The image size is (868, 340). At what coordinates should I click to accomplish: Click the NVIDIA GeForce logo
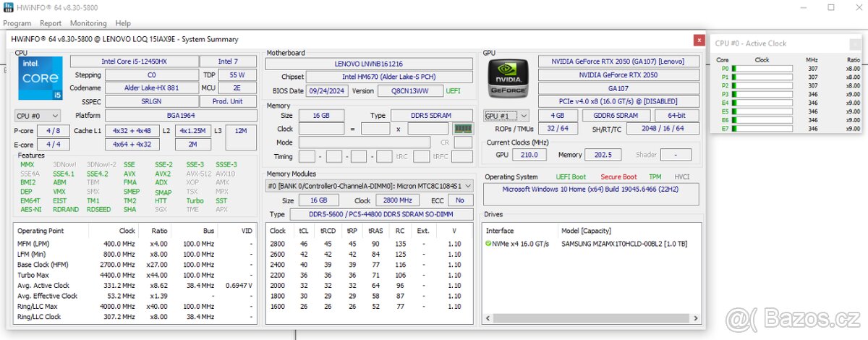508,79
